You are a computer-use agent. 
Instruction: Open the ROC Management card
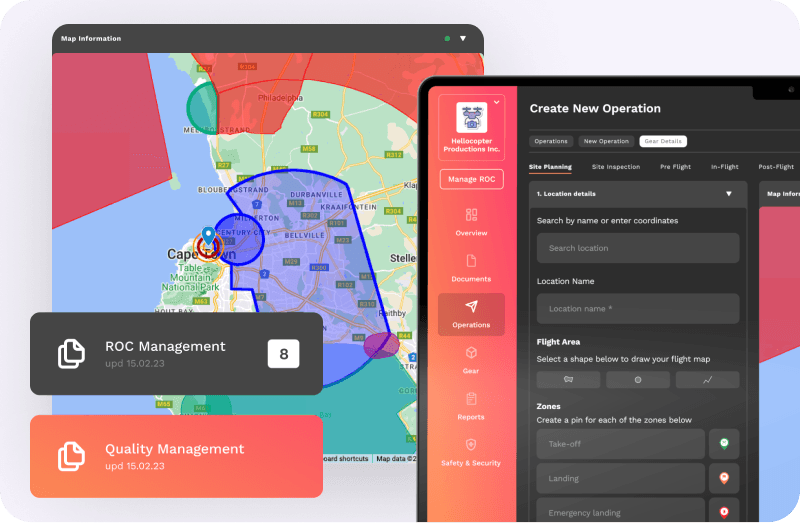tap(176, 354)
